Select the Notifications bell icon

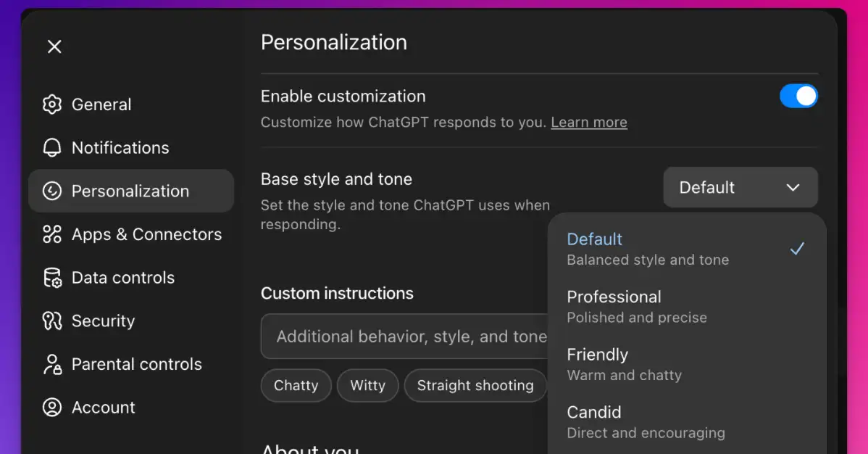click(52, 147)
